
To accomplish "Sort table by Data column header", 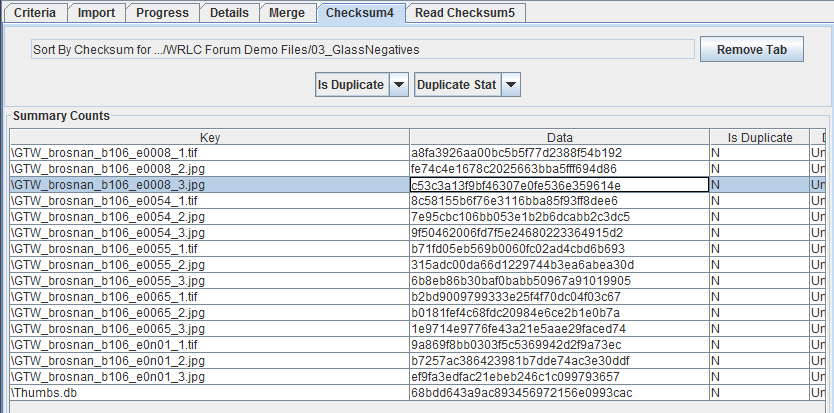I will pyautogui.click(x=559, y=138).
